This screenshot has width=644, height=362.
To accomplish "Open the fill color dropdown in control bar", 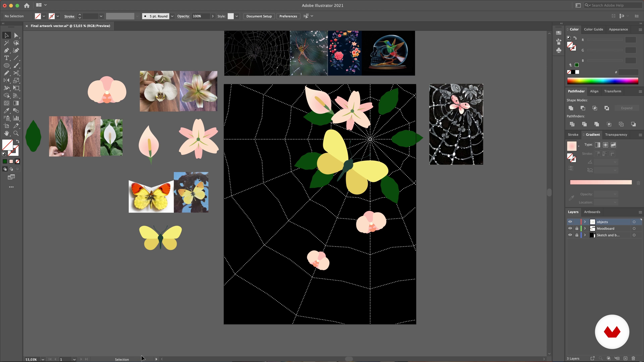I will [x=44, y=16].
